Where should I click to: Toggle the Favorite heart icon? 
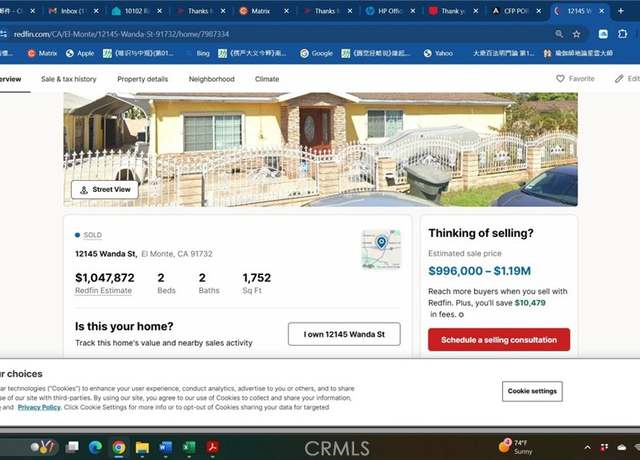[560, 78]
